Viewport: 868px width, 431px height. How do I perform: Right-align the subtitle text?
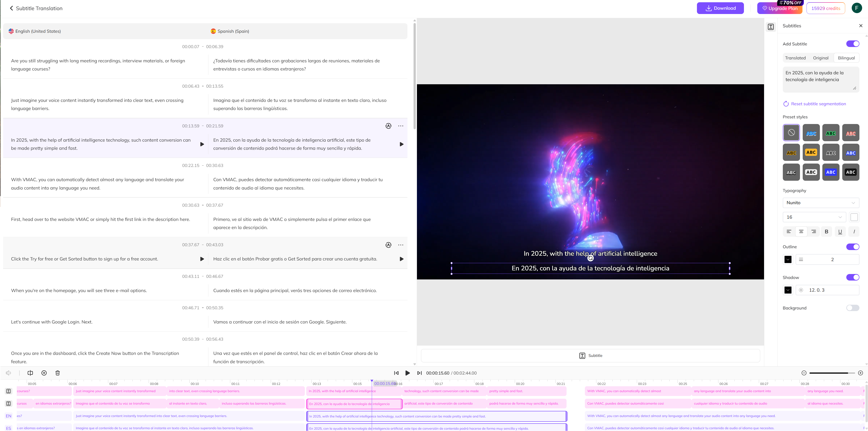814,231
